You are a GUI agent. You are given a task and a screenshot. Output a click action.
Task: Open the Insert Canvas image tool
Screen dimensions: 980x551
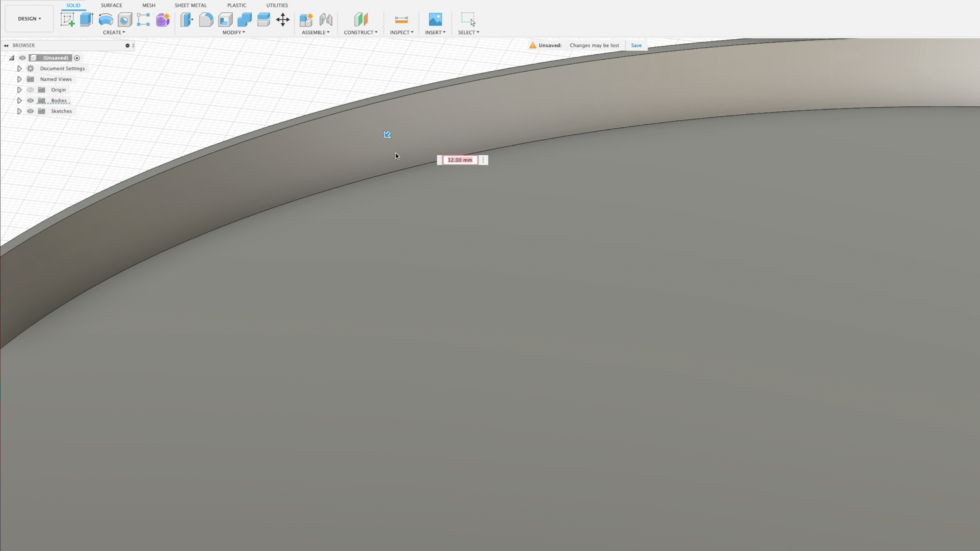click(x=435, y=18)
